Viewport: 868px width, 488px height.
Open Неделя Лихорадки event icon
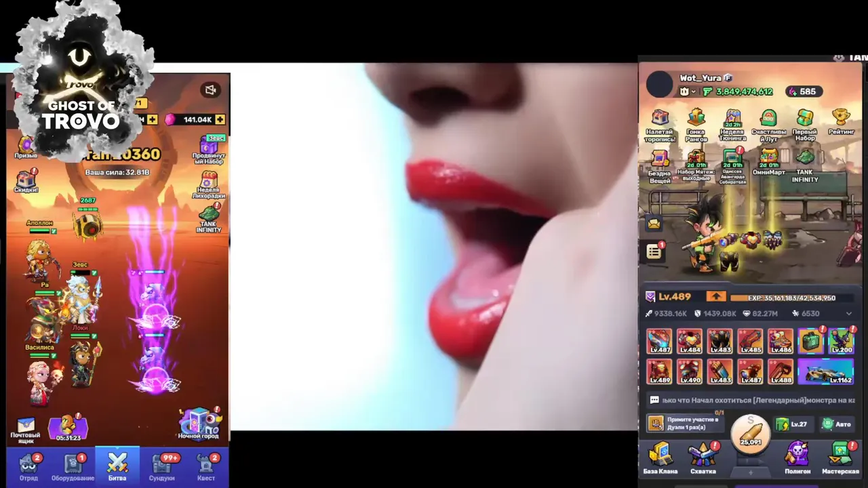click(209, 184)
